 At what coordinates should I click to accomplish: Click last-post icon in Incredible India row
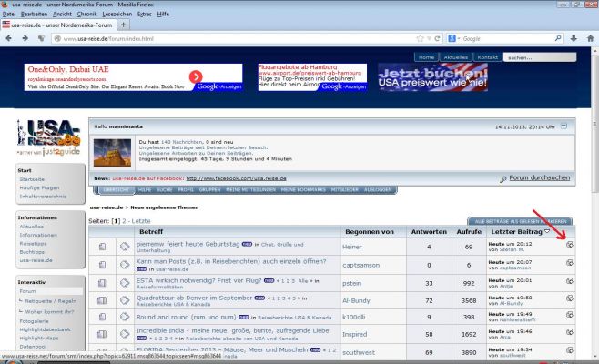click(570, 332)
